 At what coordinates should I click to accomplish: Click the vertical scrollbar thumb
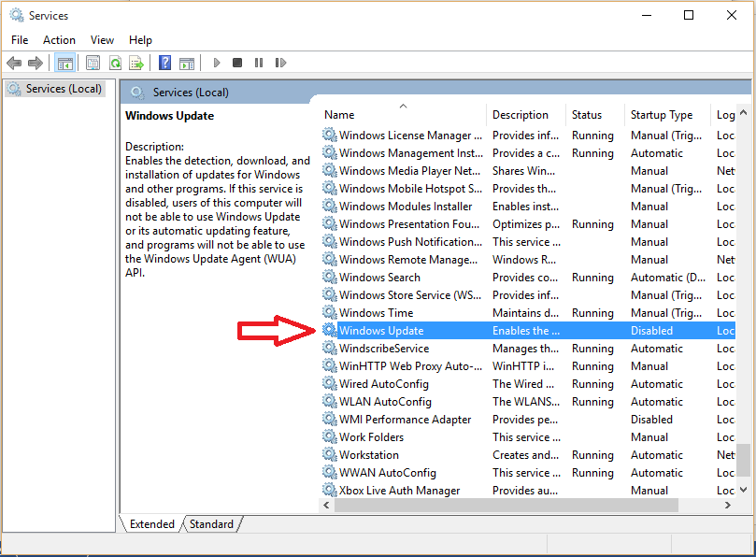tap(744, 461)
